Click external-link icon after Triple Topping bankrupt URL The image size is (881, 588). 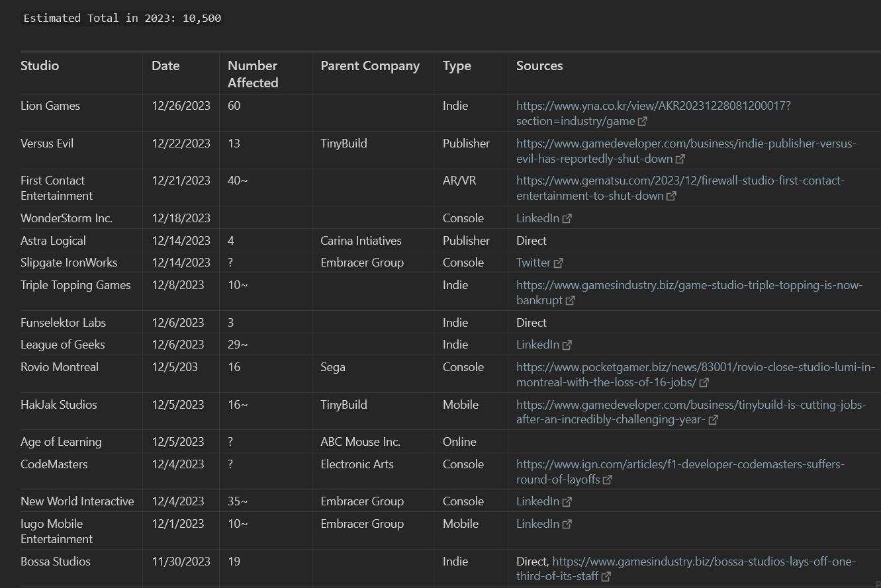tap(571, 300)
